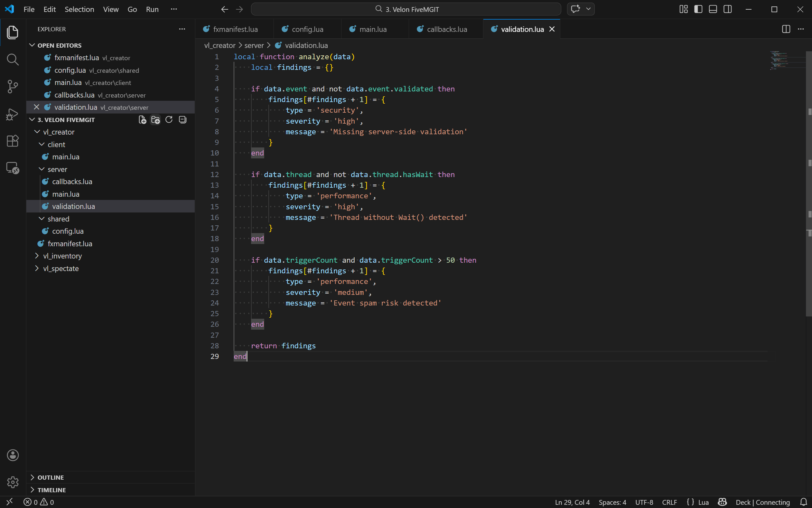Open the Accounts menu icon
The height and width of the screenshot is (508, 812).
pyautogui.click(x=13, y=455)
